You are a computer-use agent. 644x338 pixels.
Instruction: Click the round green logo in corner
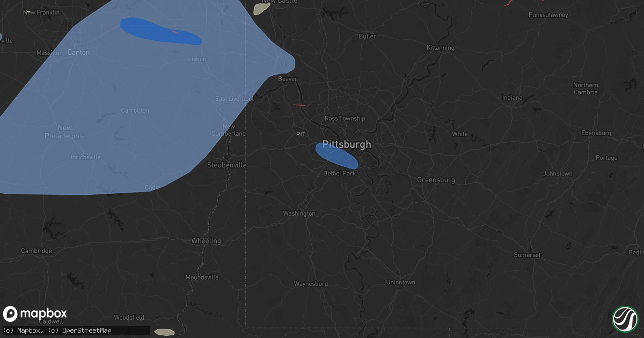point(625,318)
